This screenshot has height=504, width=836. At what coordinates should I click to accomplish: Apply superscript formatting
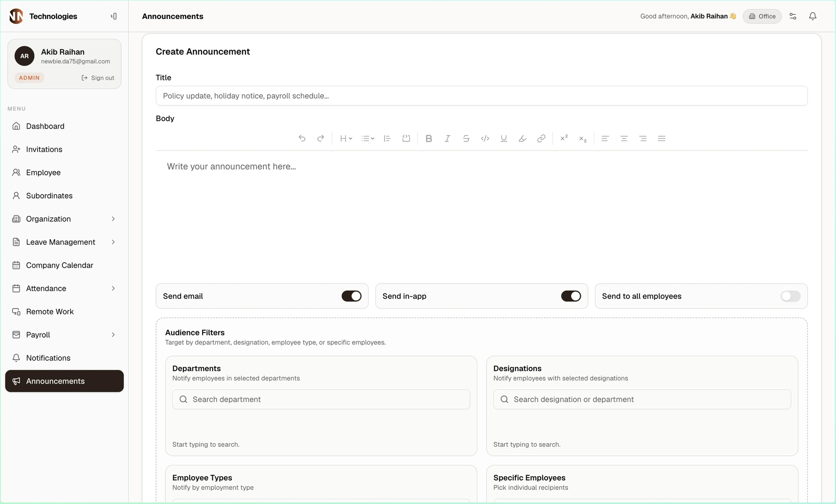pos(564,138)
